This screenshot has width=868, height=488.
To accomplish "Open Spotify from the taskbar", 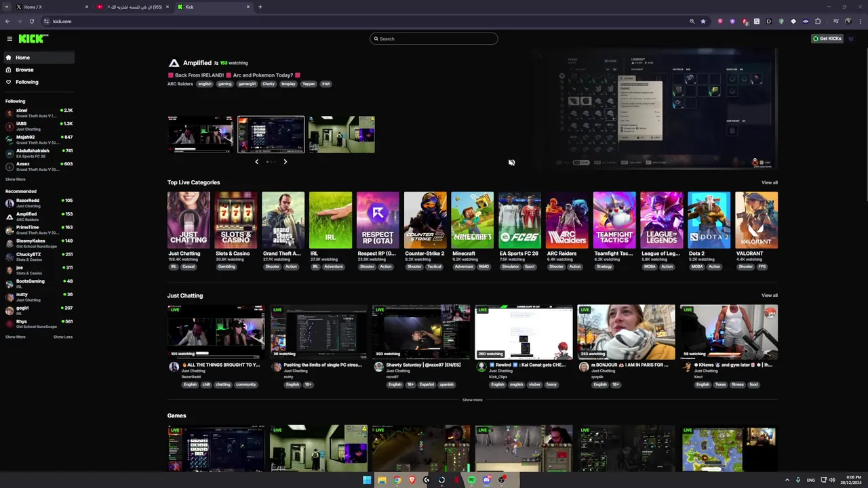I will point(471,480).
